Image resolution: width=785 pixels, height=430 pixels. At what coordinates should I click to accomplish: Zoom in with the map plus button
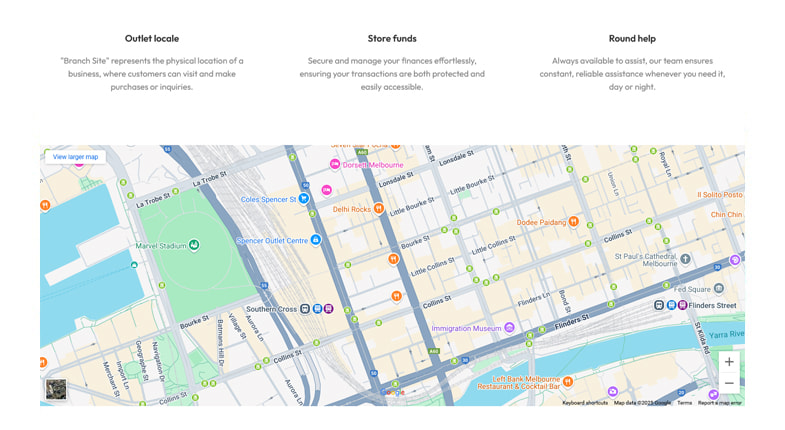click(x=729, y=362)
